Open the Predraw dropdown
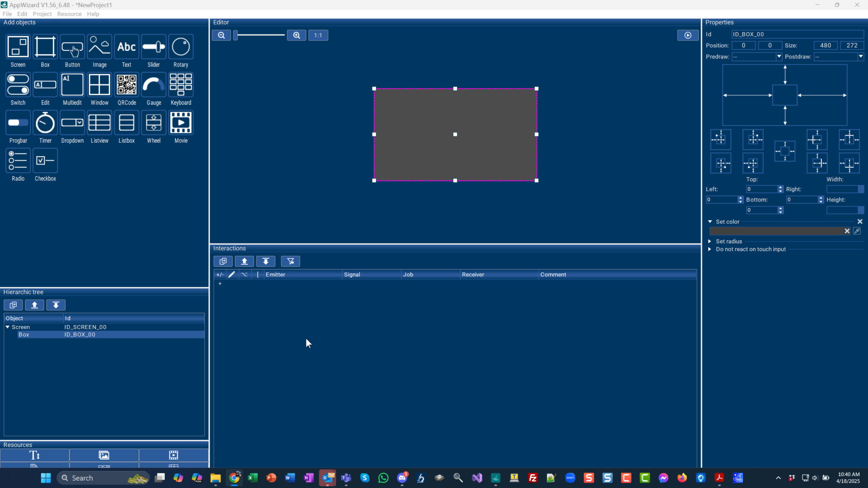The height and width of the screenshot is (488, 868). [x=779, y=56]
